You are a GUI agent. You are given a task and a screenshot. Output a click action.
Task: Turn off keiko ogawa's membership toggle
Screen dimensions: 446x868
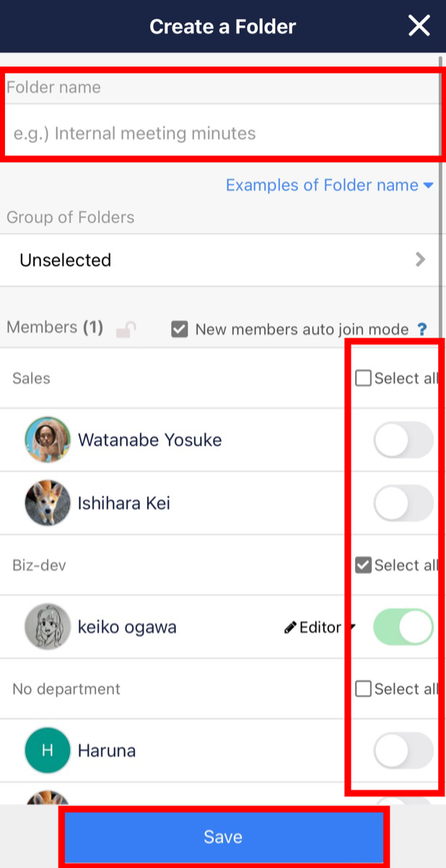403,626
